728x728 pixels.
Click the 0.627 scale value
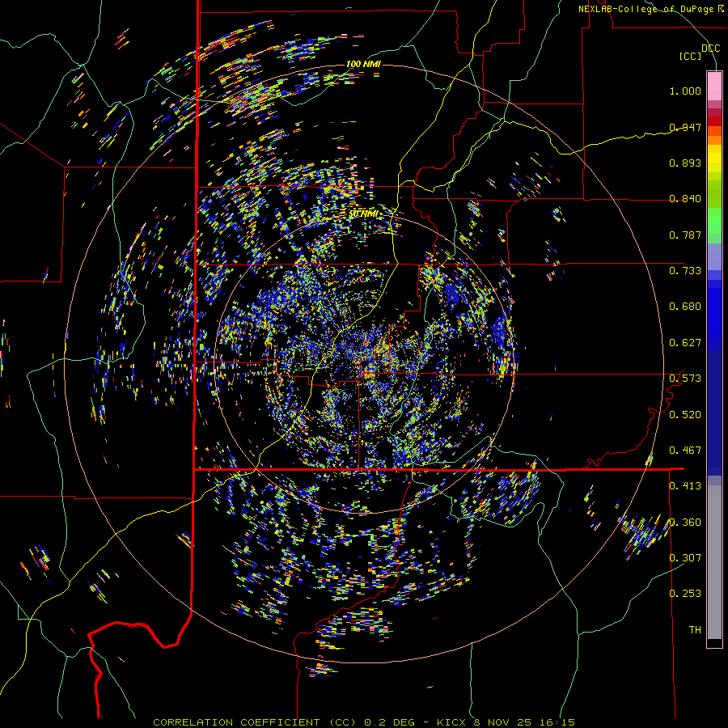(685, 343)
